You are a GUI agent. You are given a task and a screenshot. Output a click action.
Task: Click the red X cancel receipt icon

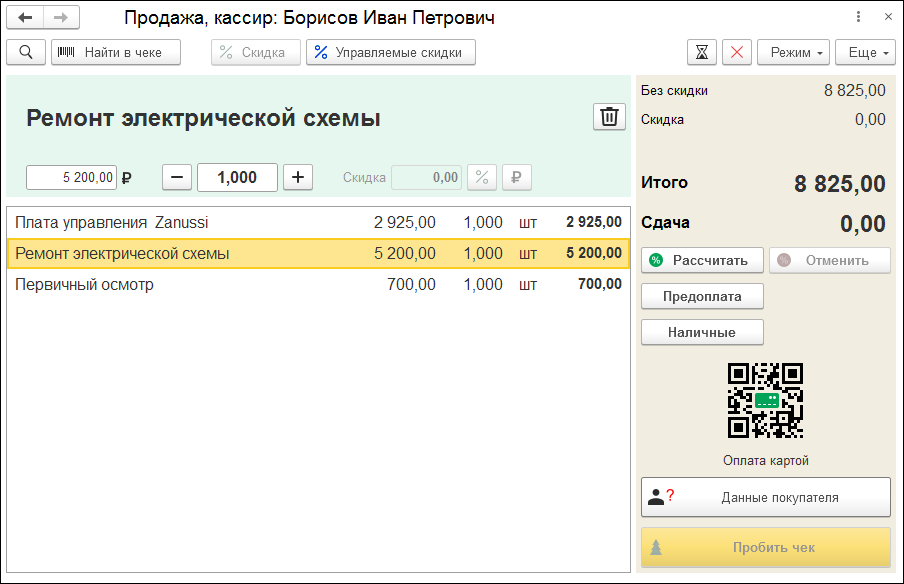pyautogui.click(x=737, y=52)
